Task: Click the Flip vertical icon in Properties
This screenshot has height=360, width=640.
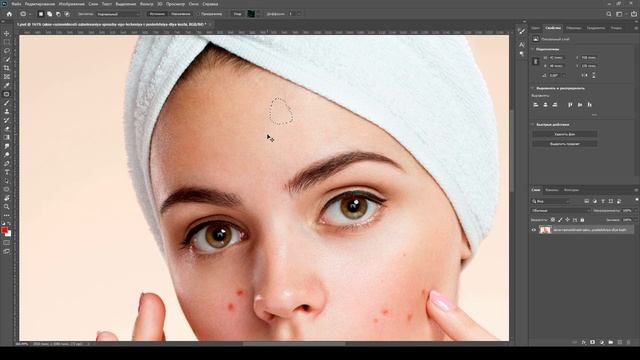Action: coord(593,75)
